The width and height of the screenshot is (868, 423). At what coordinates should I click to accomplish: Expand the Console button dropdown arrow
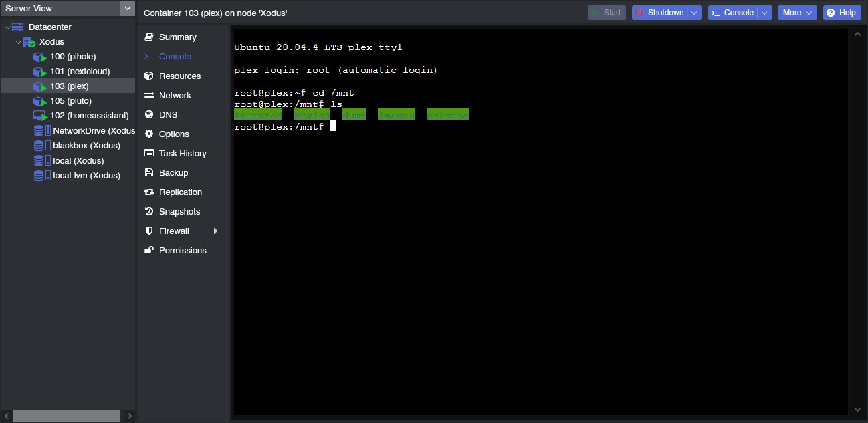(x=764, y=12)
